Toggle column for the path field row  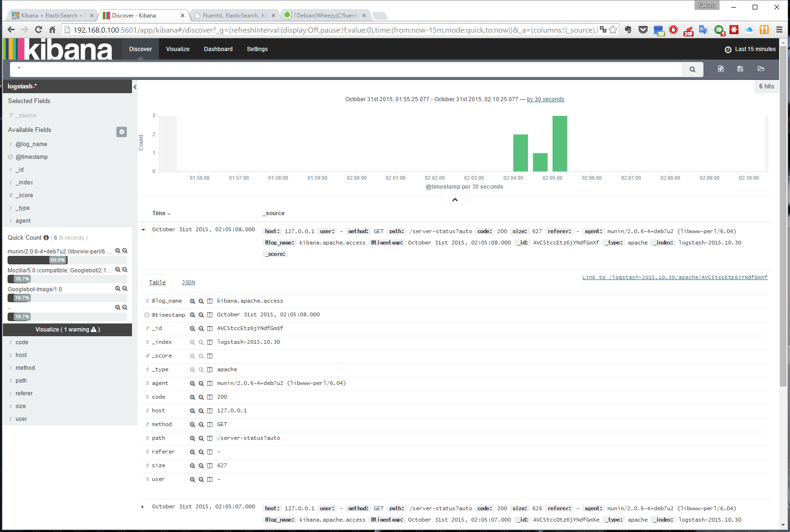(x=209, y=438)
